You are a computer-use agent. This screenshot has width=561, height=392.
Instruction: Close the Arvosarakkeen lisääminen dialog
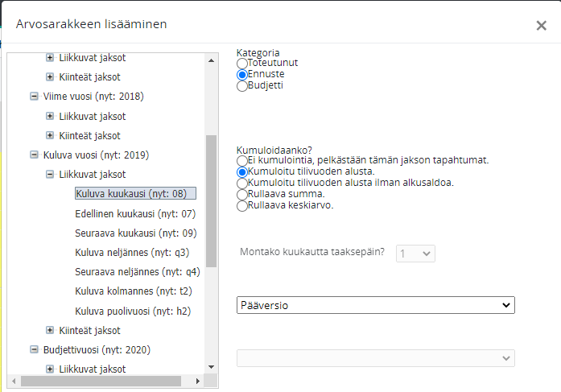pos(541,26)
